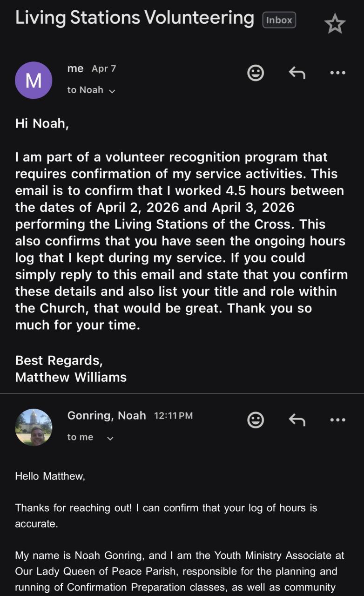Open more options for Noah's message

[x=337, y=420]
